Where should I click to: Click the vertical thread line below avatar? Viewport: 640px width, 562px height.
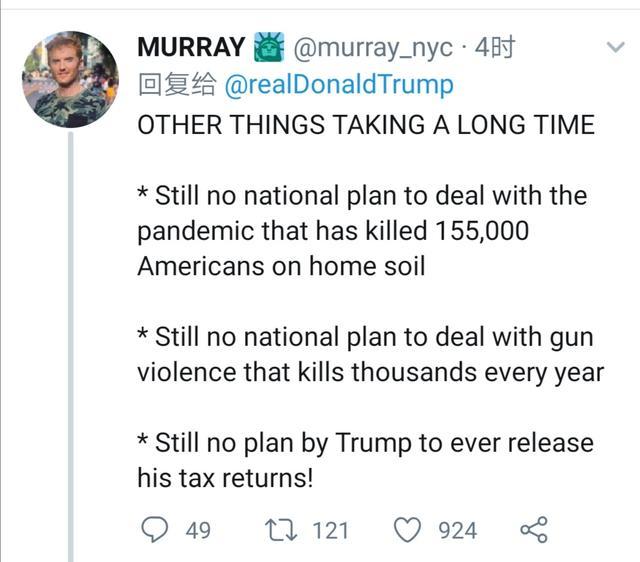(x=71, y=350)
